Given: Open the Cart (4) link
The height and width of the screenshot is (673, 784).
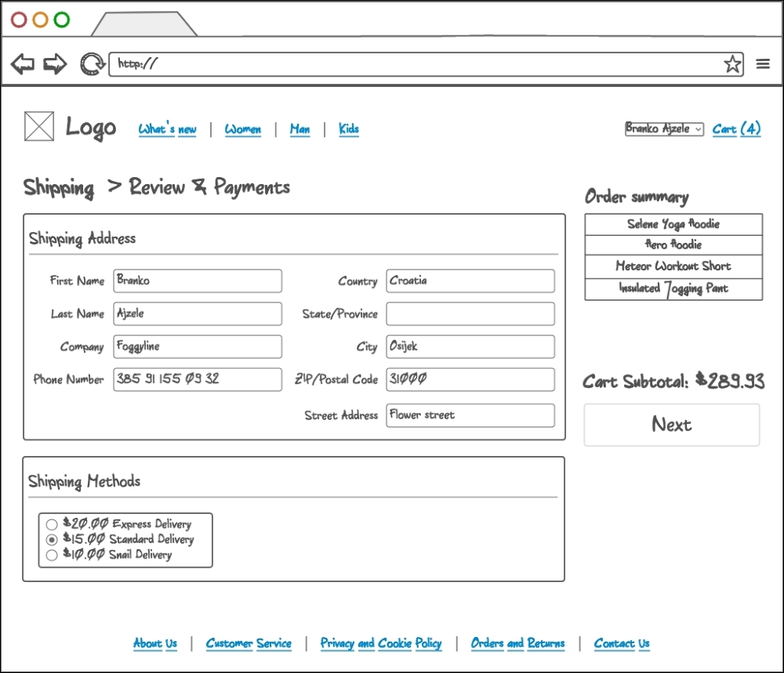Looking at the screenshot, I should click(x=736, y=129).
